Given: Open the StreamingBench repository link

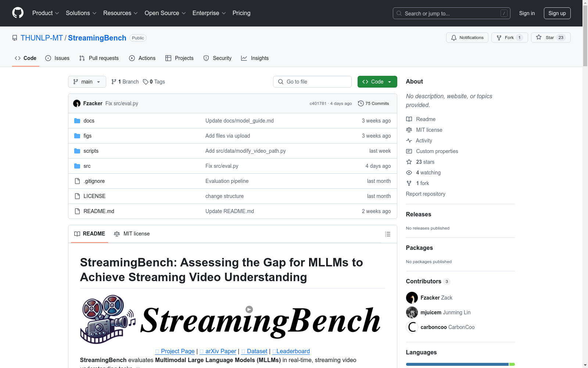Looking at the screenshot, I should pos(97,38).
